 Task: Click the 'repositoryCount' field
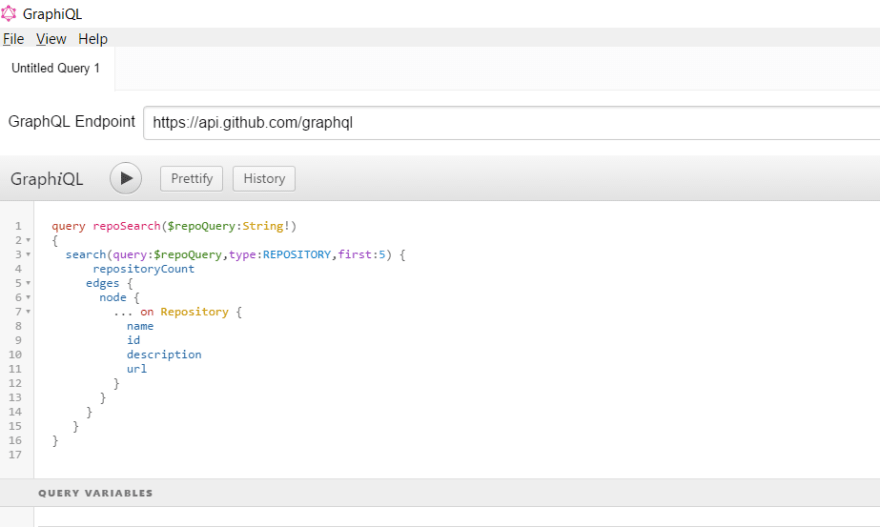point(144,269)
